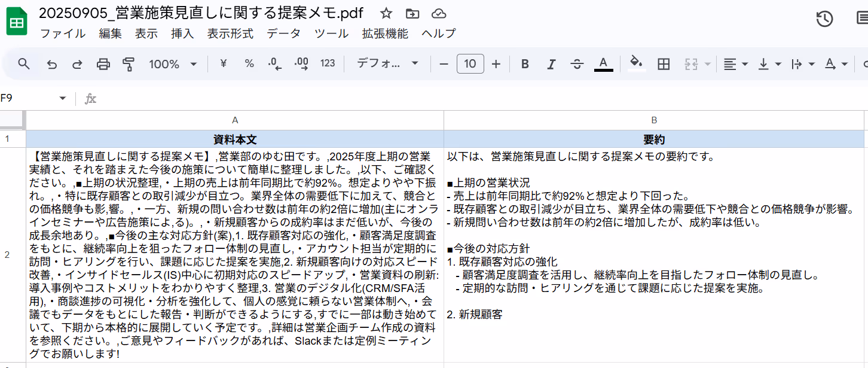Select the 資料本文 header cell
This screenshot has height=368, width=868.
[x=235, y=139]
